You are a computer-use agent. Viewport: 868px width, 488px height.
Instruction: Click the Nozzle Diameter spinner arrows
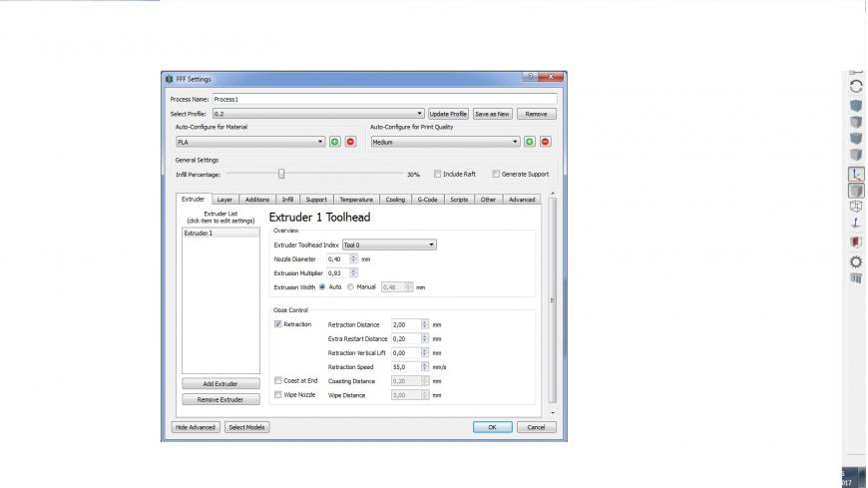click(353, 258)
